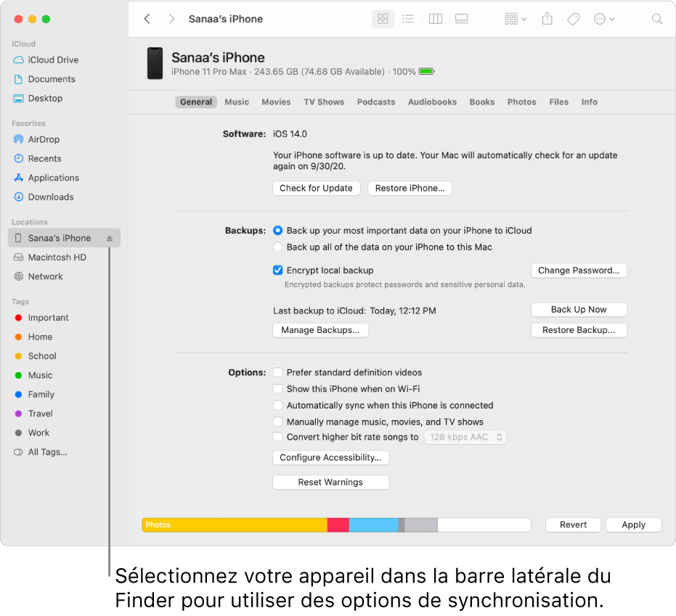Switch to the Books tab
This screenshot has height=616, width=676.
482,102
